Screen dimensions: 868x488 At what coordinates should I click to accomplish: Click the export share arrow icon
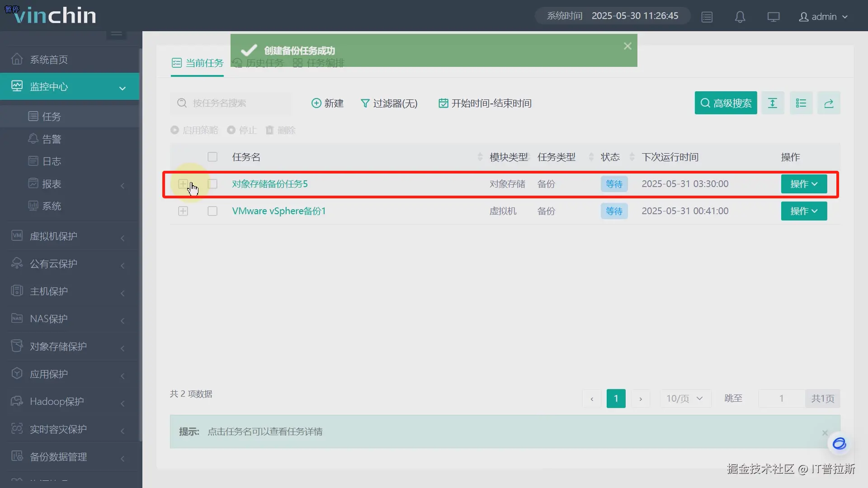pos(828,103)
